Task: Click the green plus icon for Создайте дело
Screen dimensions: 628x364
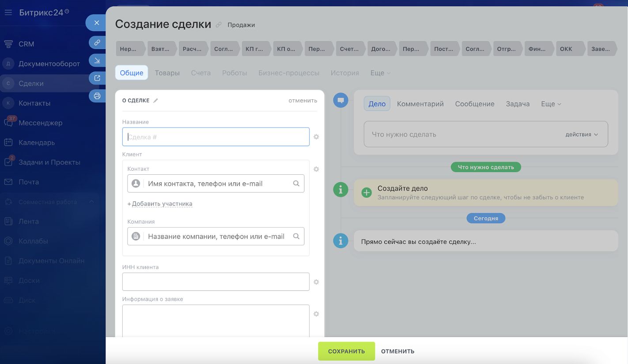Action: coord(367,192)
